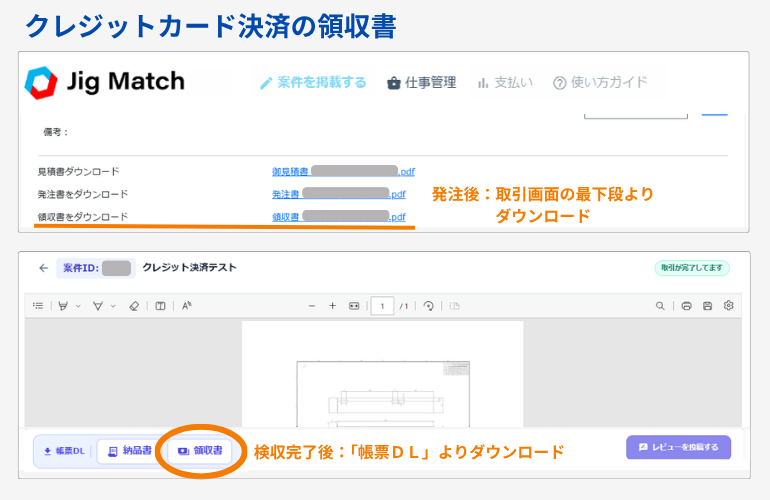Click the 備考 label text
The height and width of the screenshot is (500, 770).
pyautogui.click(x=55, y=132)
